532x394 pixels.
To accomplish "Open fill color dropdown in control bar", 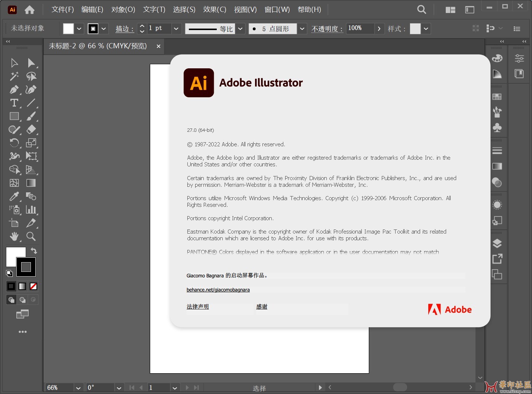I will (79, 29).
